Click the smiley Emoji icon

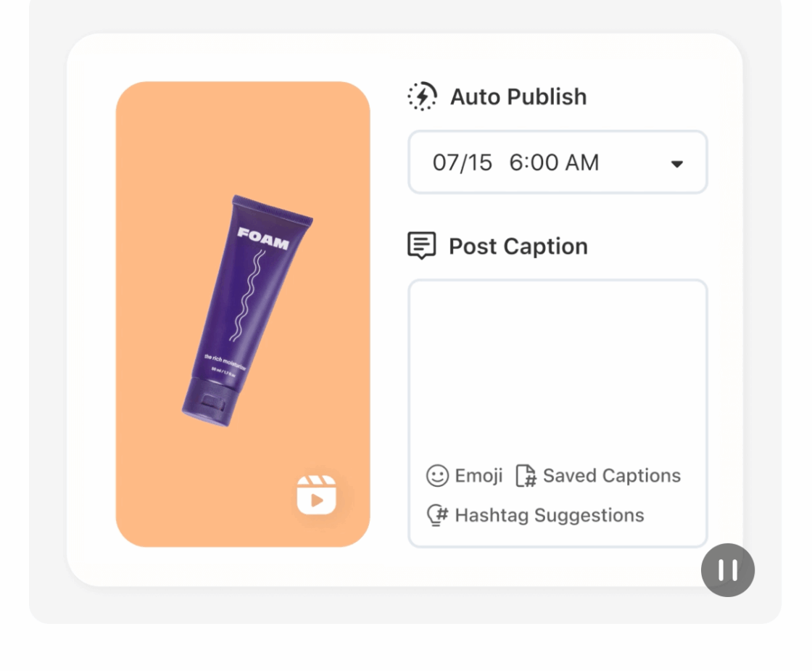tap(437, 476)
